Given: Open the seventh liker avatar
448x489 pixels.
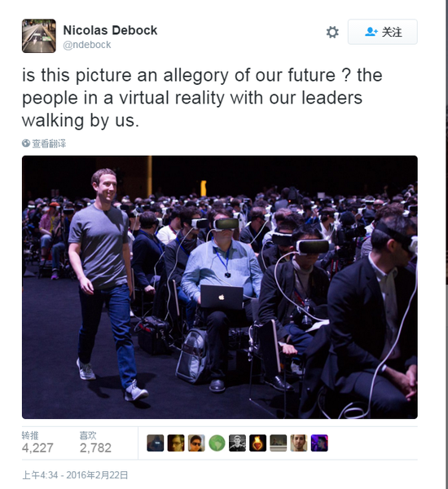Looking at the screenshot, I should 279,443.
